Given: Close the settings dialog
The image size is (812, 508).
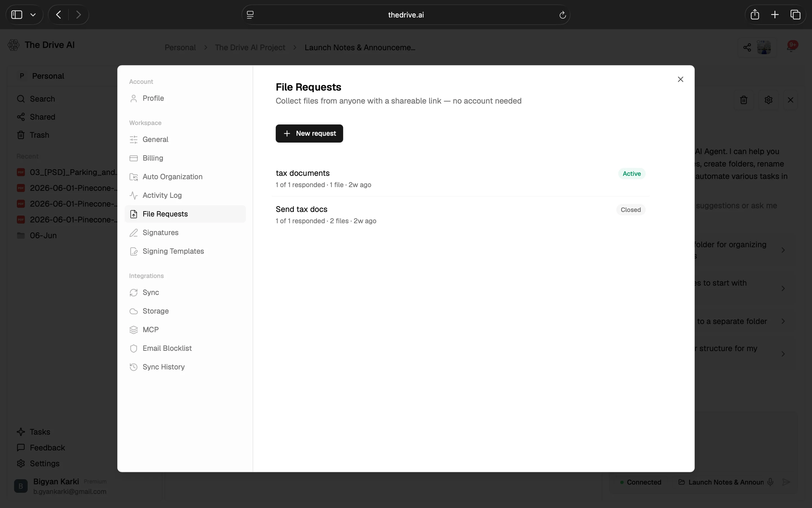Looking at the screenshot, I should (x=680, y=79).
